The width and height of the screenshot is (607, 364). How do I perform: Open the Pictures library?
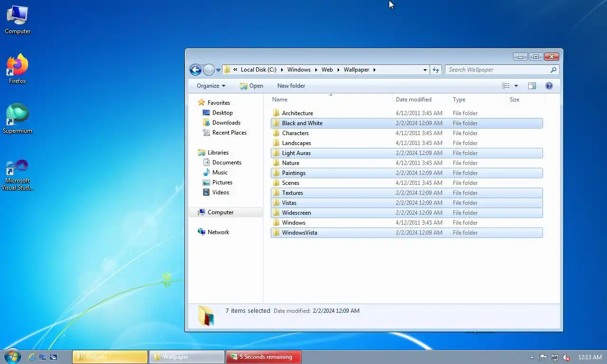pyautogui.click(x=222, y=182)
